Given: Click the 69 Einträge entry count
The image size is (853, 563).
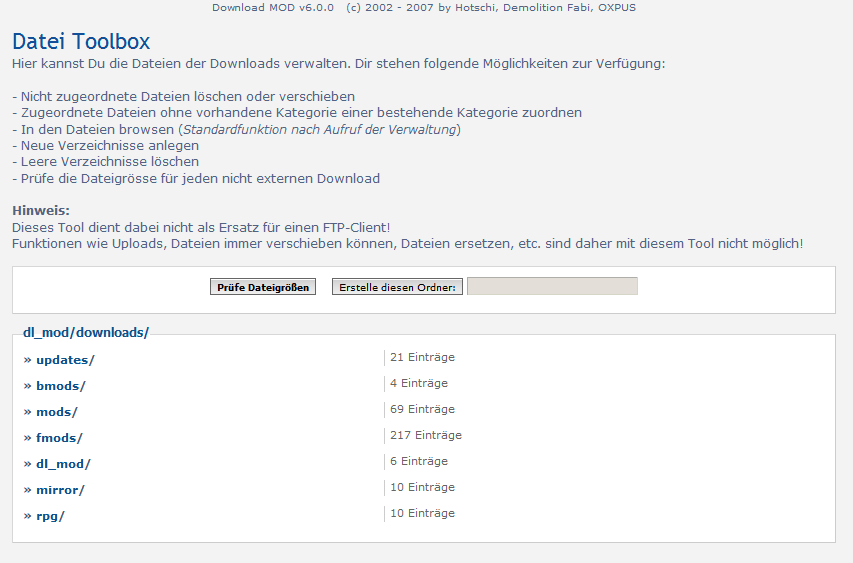Looking at the screenshot, I should [422, 409].
